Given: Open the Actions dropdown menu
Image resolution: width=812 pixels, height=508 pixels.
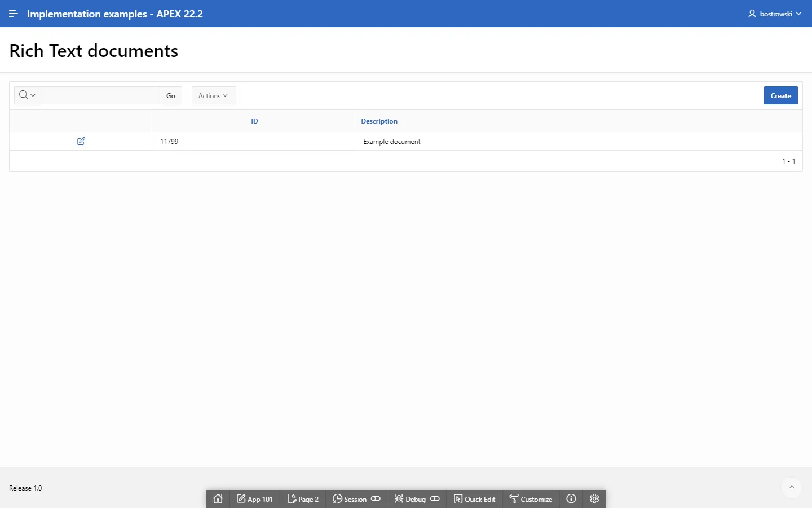Looking at the screenshot, I should pos(213,96).
